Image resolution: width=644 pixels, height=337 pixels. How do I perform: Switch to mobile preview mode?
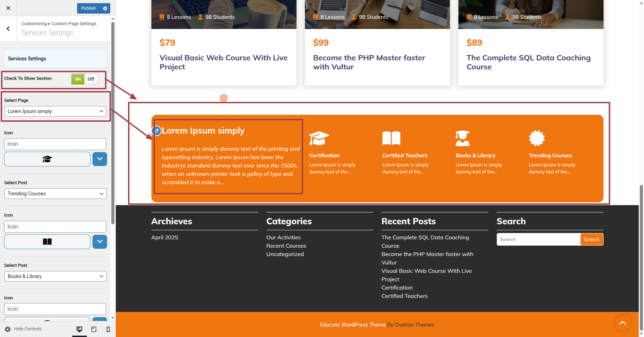coord(108,329)
